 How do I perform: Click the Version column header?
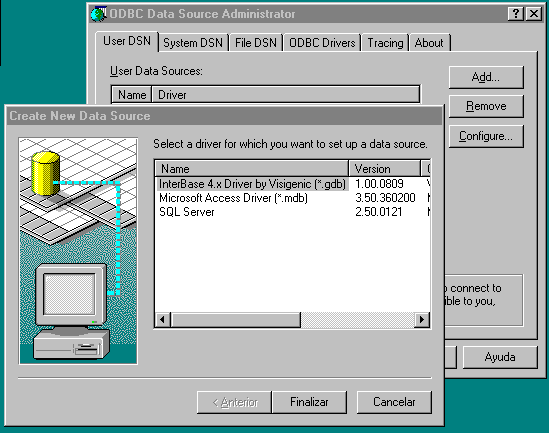pyautogui.click(x=384, y=169)
